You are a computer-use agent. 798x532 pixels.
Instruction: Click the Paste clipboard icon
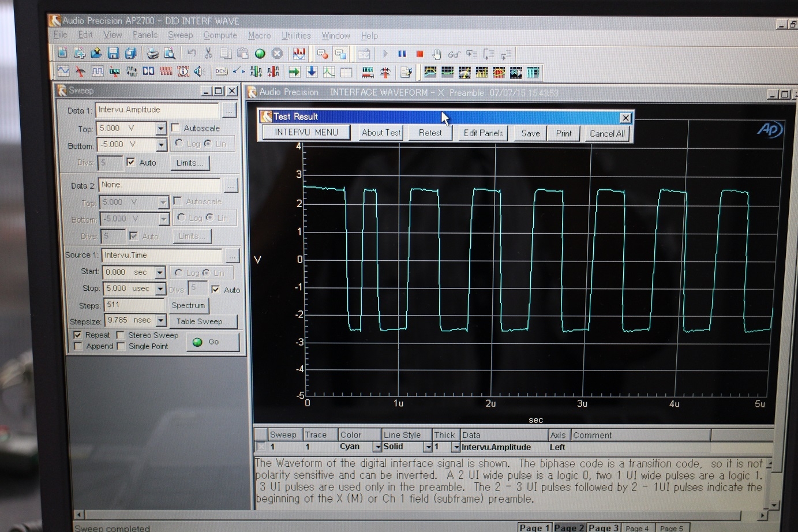242,54
